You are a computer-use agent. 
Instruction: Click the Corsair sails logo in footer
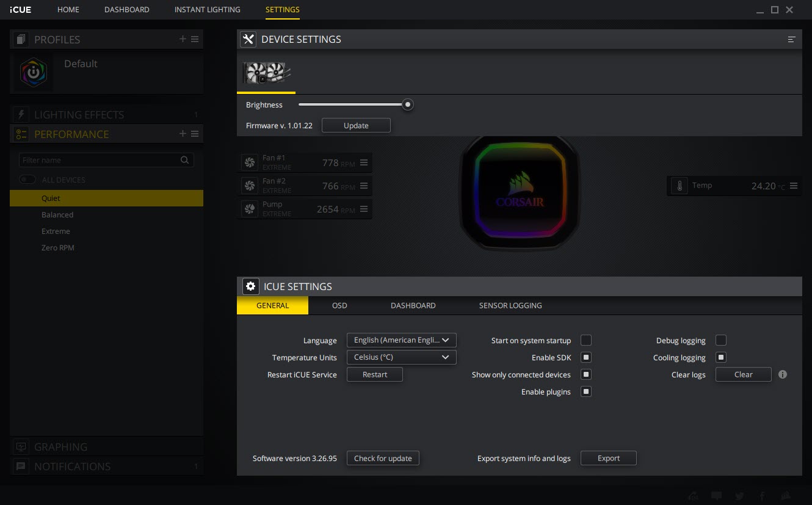coord(786,496)
